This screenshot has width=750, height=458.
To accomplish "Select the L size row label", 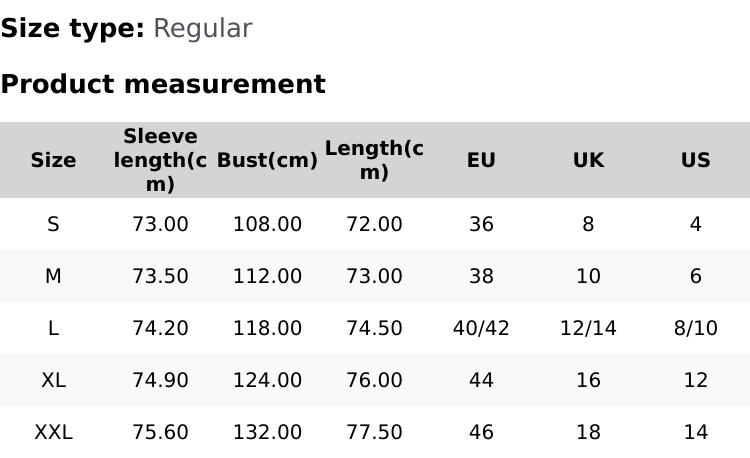I will click(x=53, y=328).
